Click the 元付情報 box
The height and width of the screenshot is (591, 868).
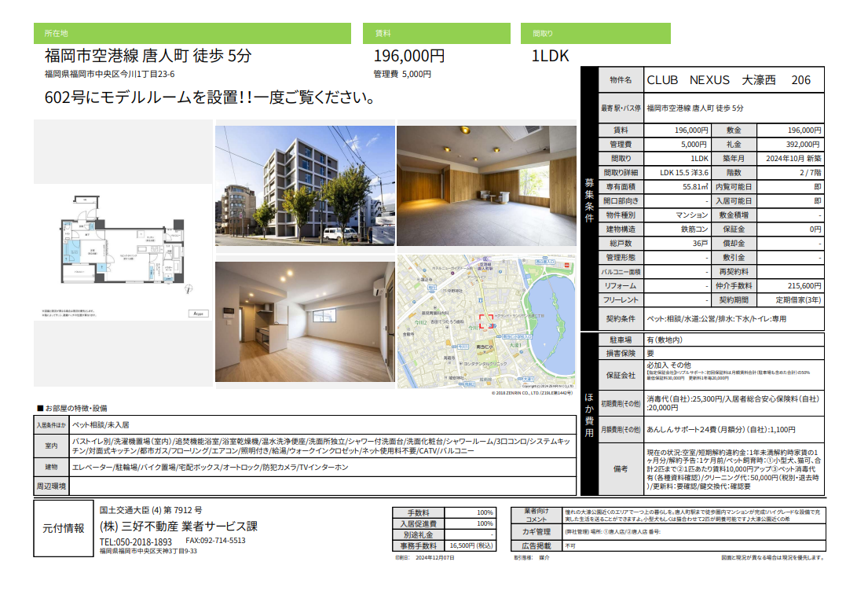[x=64, y=528]
